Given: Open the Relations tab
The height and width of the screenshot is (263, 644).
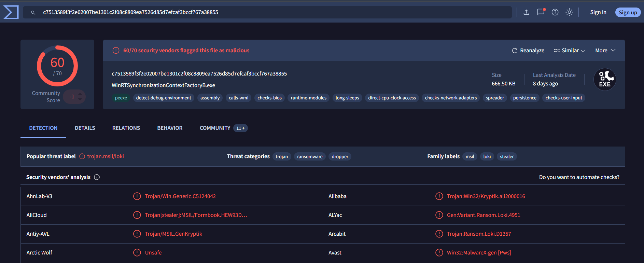Looking at the screenshot, I should 126,128.
